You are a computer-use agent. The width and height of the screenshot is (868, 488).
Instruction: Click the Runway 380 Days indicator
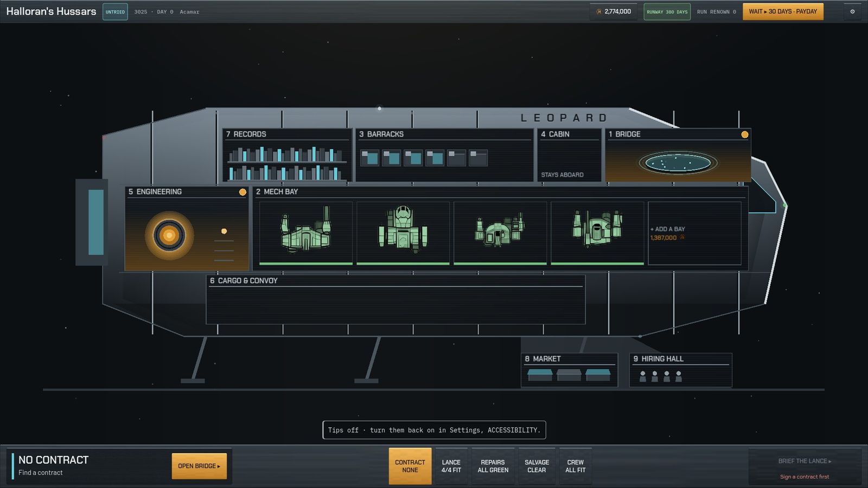pos(667,12)
